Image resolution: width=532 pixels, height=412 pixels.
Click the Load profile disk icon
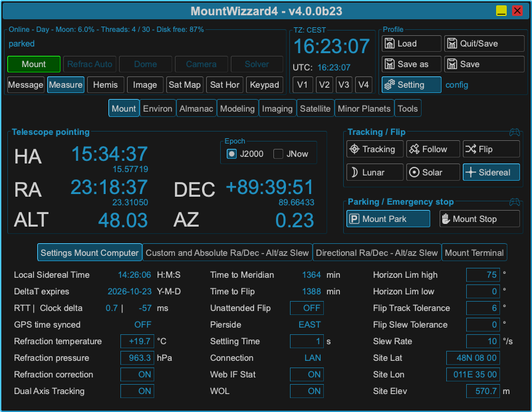point(390,44)
